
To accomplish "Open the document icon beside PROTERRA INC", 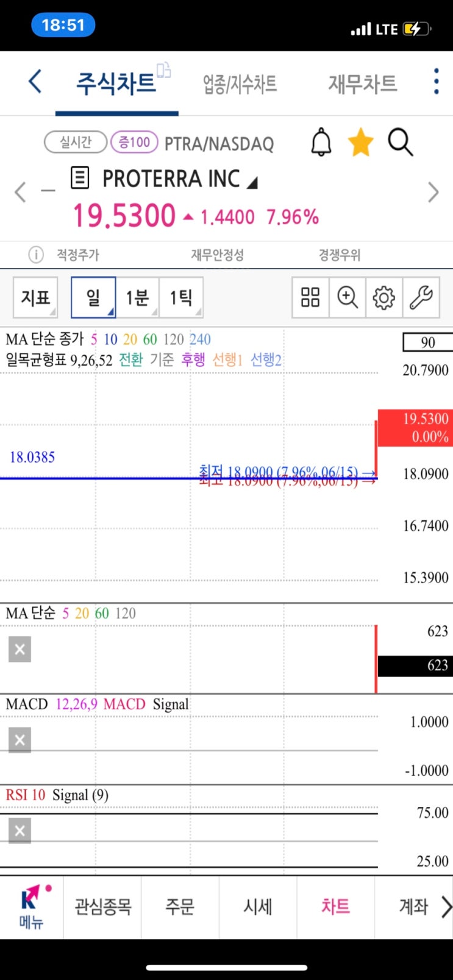I will click(x=80, y=178).
